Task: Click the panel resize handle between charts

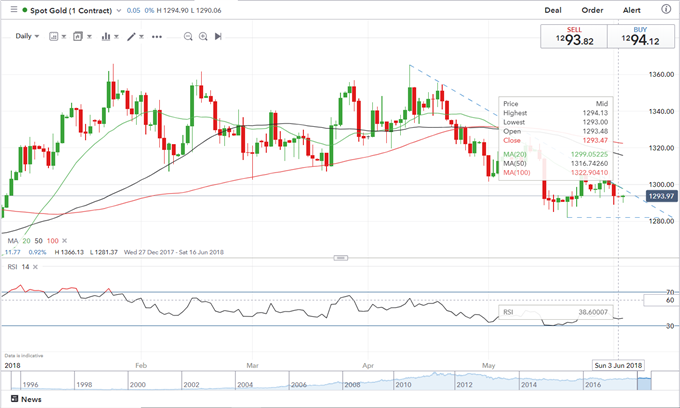Action: click(340, 258)
